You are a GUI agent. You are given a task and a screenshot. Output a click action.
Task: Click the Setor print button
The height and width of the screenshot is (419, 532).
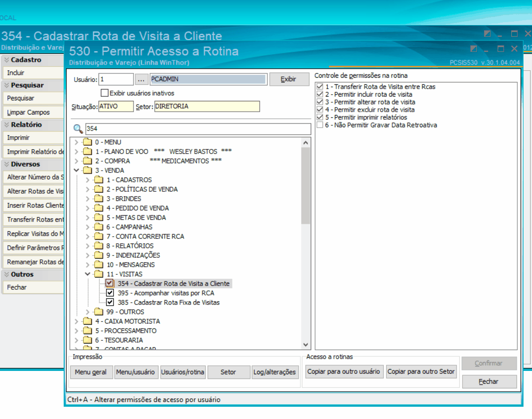coord(229,372)
